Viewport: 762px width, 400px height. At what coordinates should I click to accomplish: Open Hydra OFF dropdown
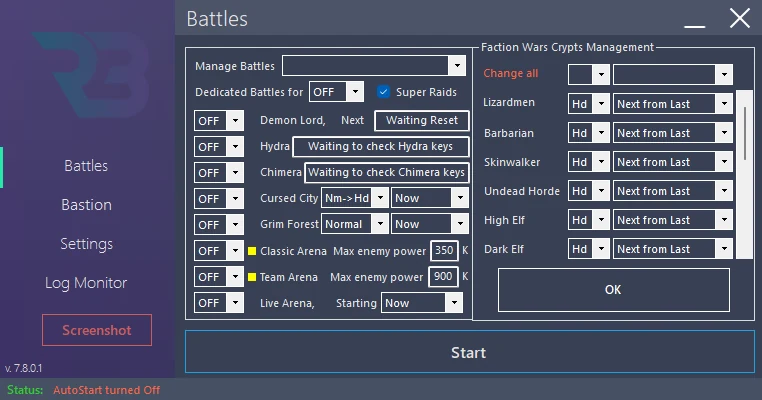tap(219, 147)
